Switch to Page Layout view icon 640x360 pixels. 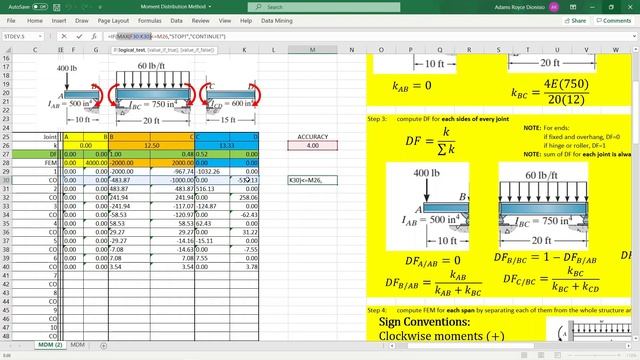point(541,355)
